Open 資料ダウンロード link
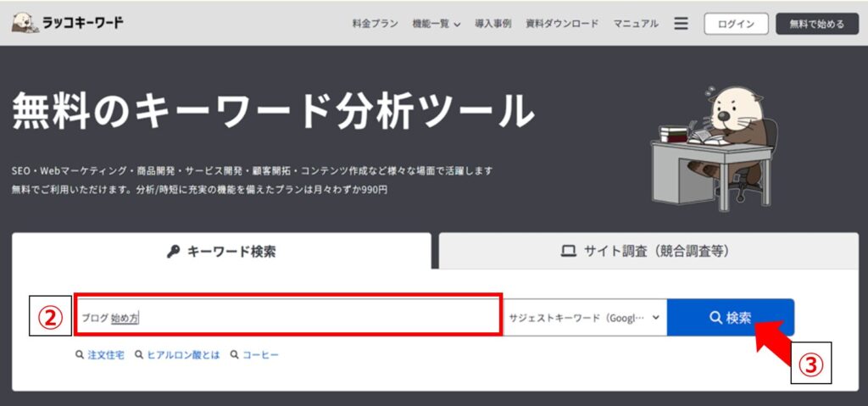 pos(563,24)
